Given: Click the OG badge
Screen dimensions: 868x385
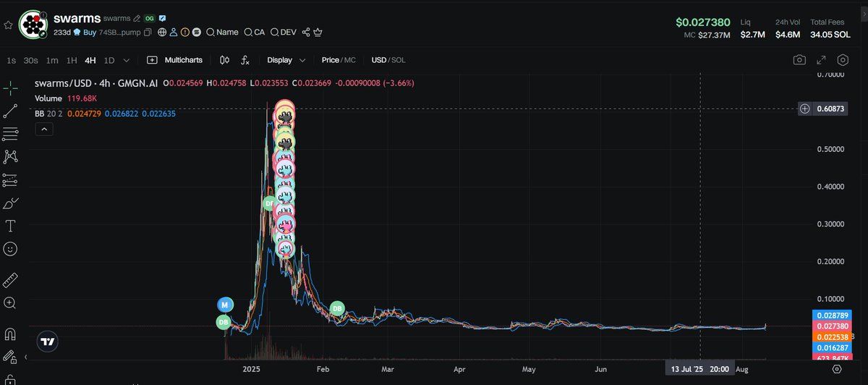Looking at the screenshot, I should click(x=150, y=18).
